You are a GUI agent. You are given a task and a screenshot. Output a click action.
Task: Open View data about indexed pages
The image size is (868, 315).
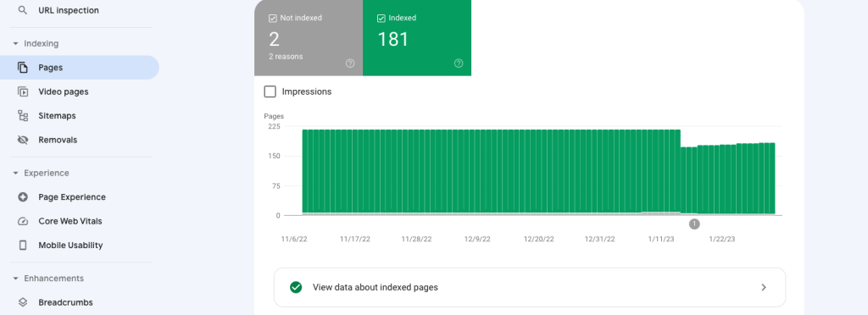[x=530, y=287]
